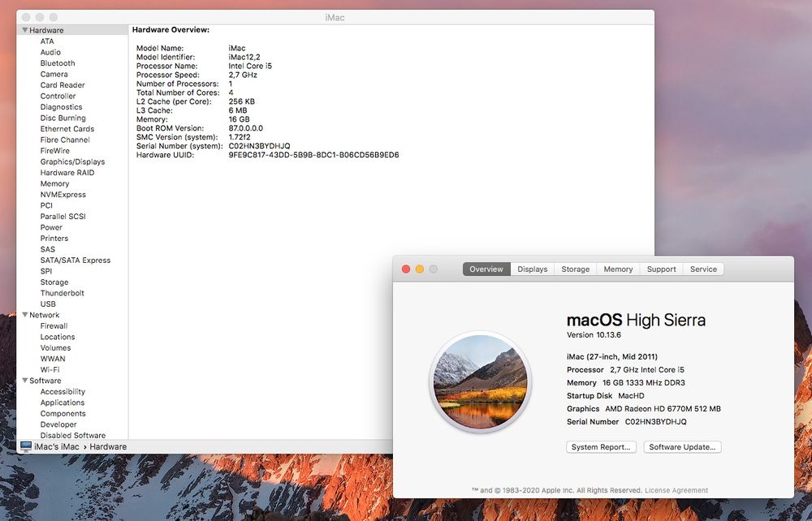Select Disc Burning entry
Viewport: 812px width, 521px height.
click(x=63, y=118)
